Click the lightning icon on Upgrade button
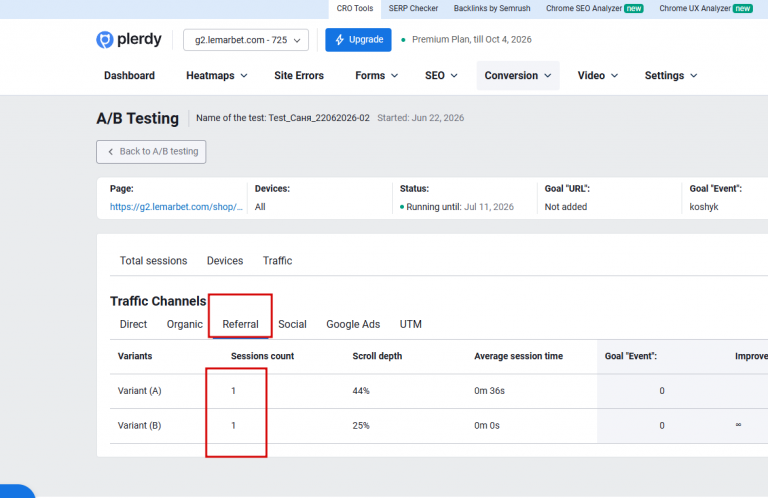 pos(339,40)
